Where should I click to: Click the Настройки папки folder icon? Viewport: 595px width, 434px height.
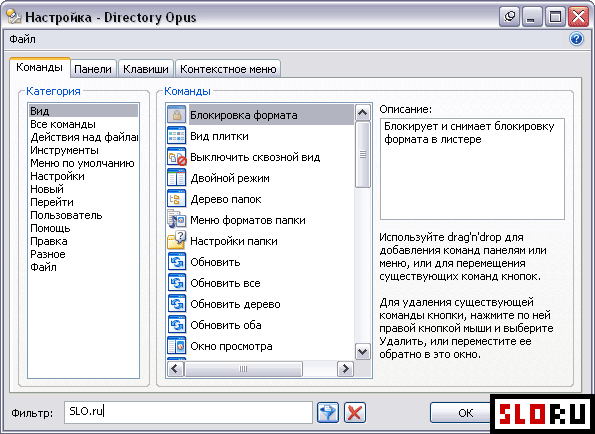click(176, 241)
